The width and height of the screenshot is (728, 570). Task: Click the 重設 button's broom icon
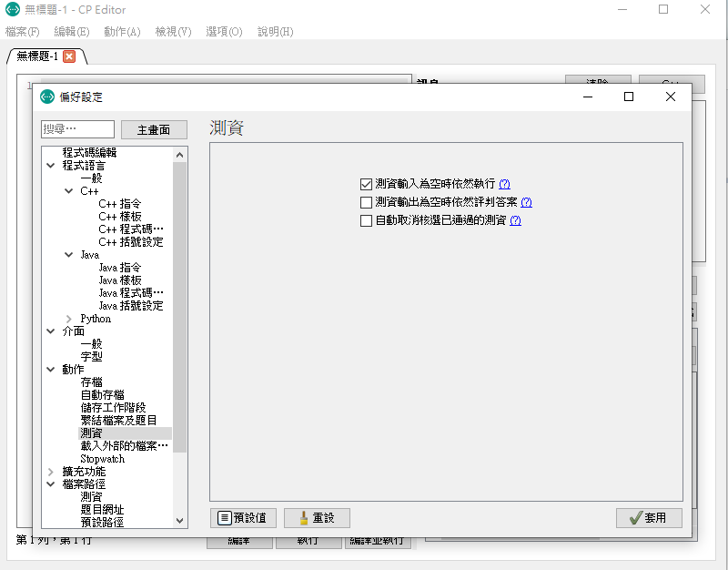(x=301, y=517)
